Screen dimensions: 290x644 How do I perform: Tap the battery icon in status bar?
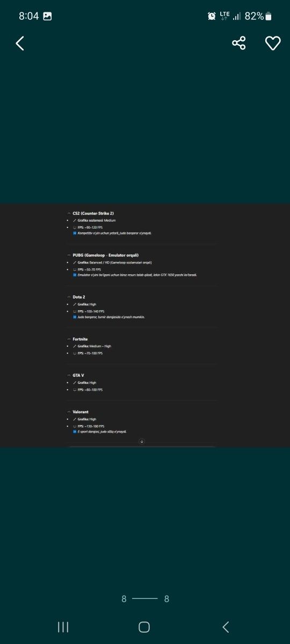click(269, 16)
